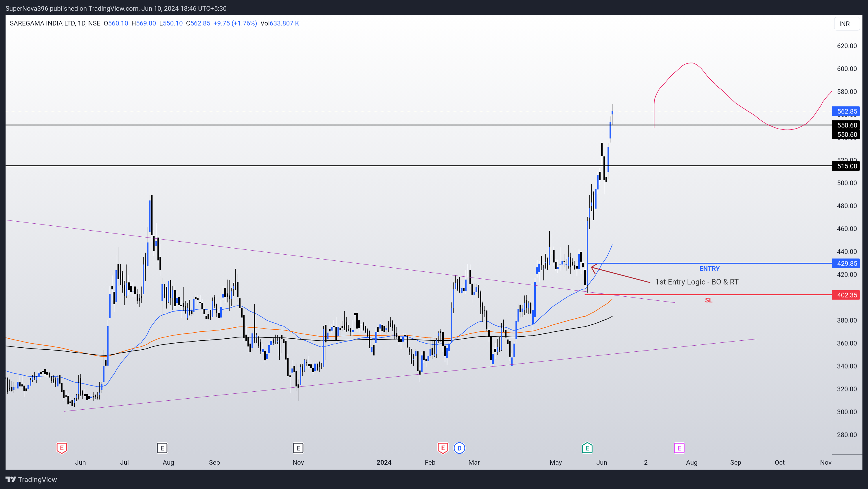This screenshot has height=489, width=868.
Task: Click the grey earnings marker above Nov
Action: [x=298, y=448]
